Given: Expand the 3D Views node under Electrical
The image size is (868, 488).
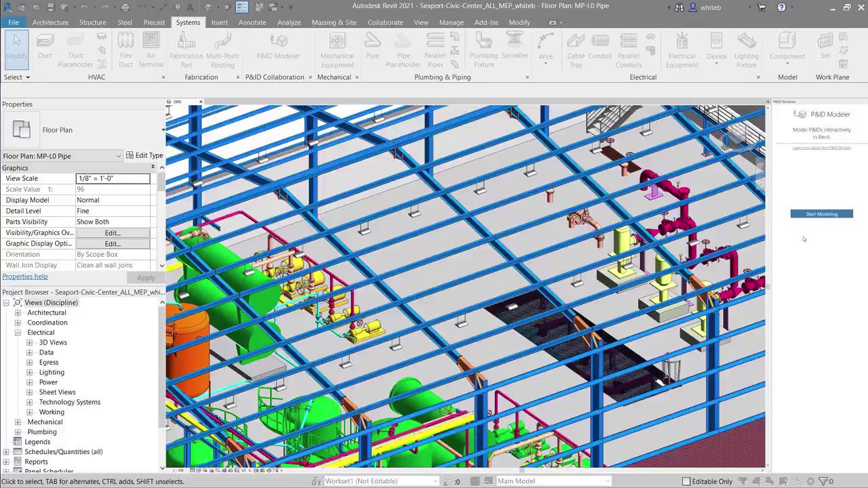Looking at the screenshot, I should tap(30, 342).
